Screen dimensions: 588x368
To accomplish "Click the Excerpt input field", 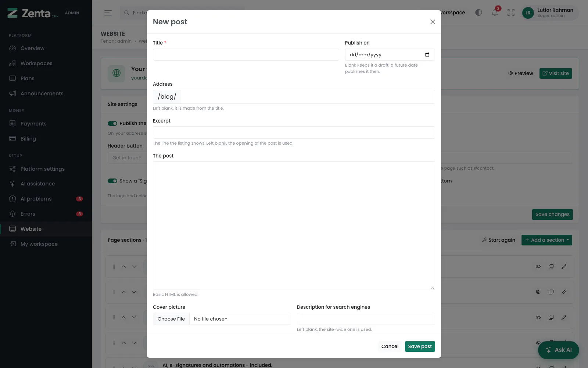I will (294, 132).
